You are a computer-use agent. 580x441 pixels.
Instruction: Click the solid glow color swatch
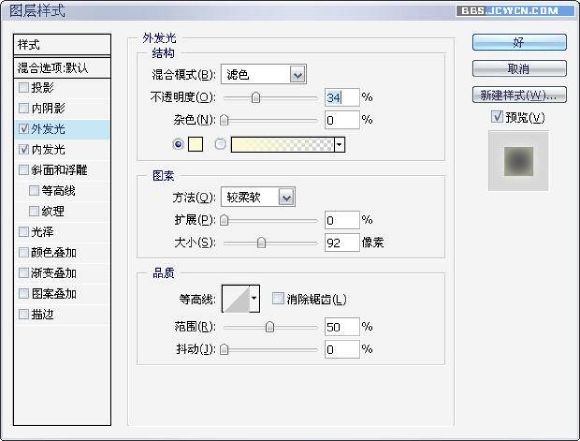pyautogui.click(x=195, y=144)
